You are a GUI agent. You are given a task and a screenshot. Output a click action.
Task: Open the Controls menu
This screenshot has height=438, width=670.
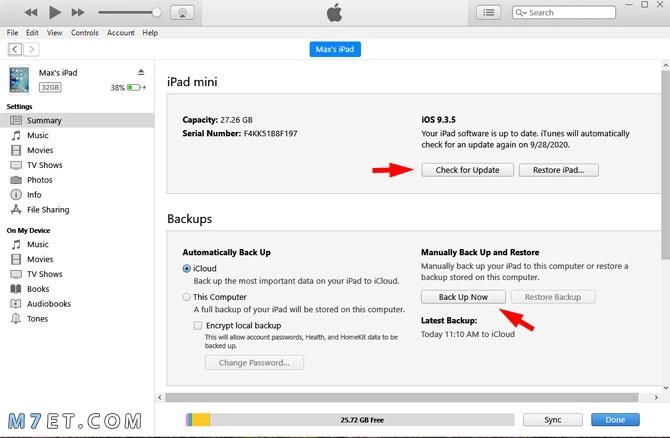[x=85, y=32]
